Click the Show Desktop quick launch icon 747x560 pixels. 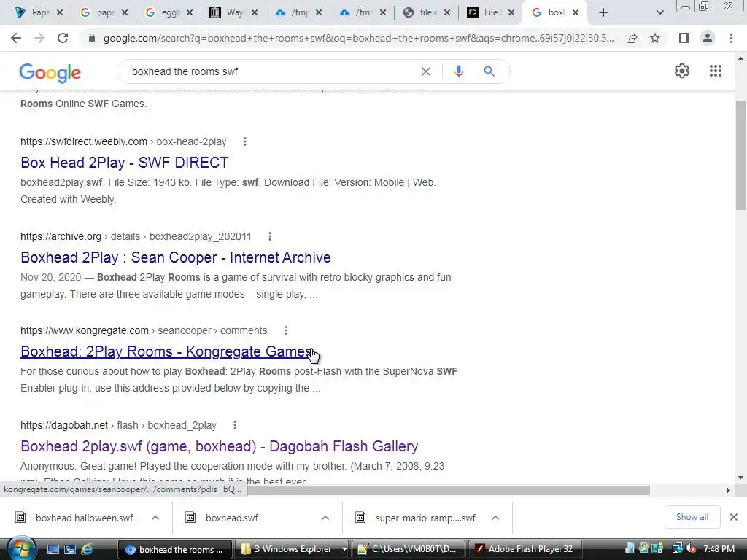click(53, 549)
